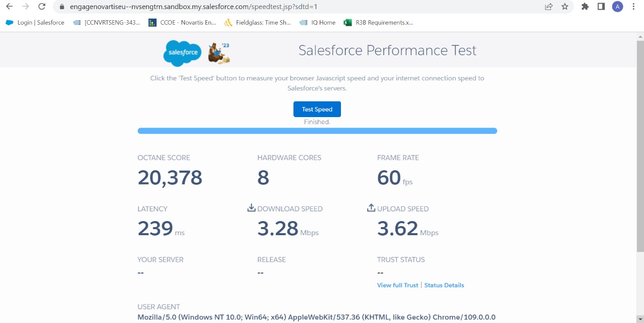Click the RELEASE label

click(x=272, y=259)
